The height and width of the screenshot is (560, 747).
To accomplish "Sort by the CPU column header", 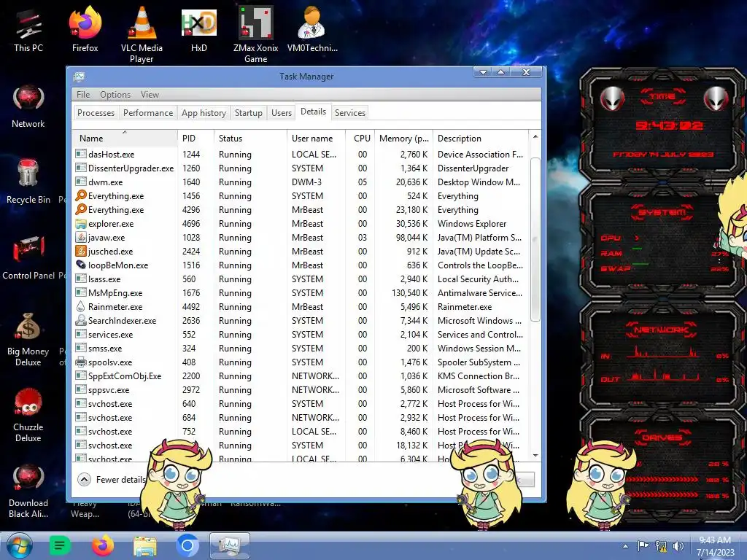I will (x=360, y=138).
